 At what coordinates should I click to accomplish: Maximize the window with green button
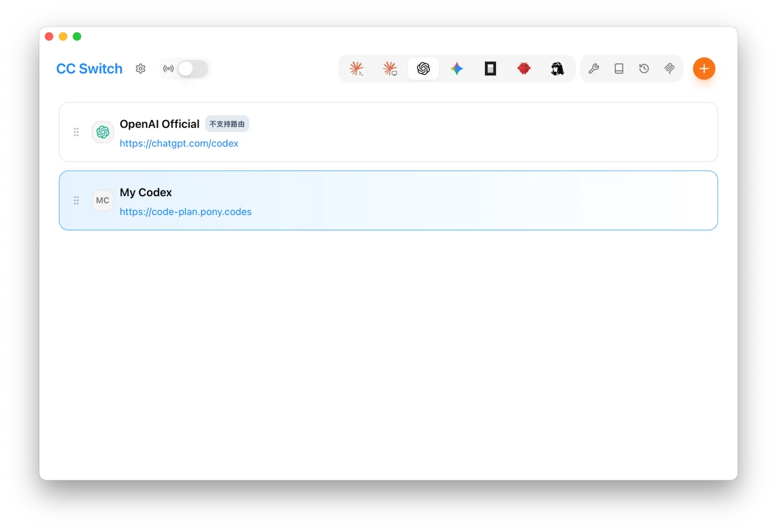click(77, 36)
